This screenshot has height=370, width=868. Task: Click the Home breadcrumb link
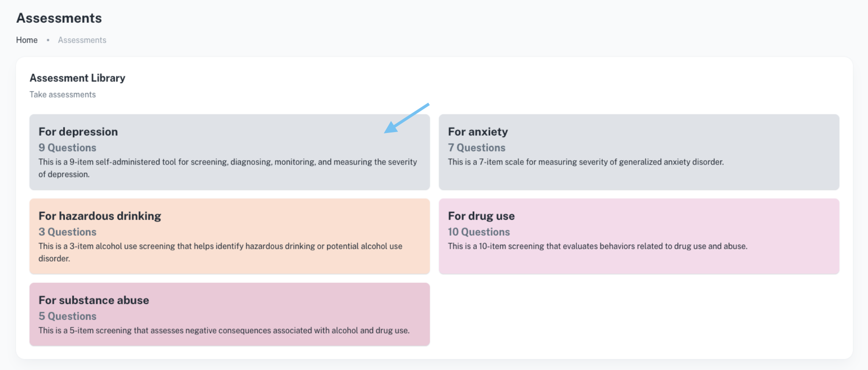click(x=27, y=40)
